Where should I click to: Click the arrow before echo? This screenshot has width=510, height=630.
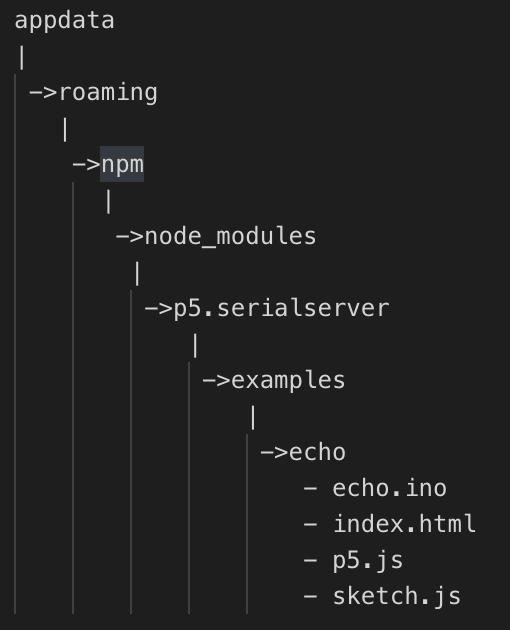274,453
